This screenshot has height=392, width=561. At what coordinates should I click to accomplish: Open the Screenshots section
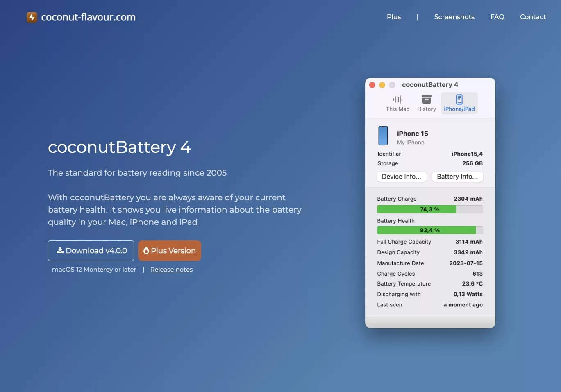pos(454,17)
